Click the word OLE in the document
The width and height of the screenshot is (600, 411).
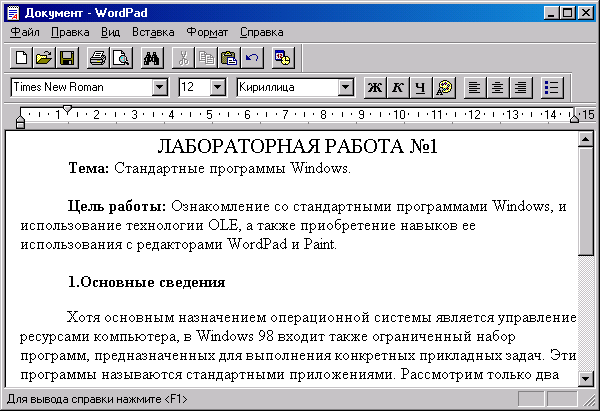224,225
